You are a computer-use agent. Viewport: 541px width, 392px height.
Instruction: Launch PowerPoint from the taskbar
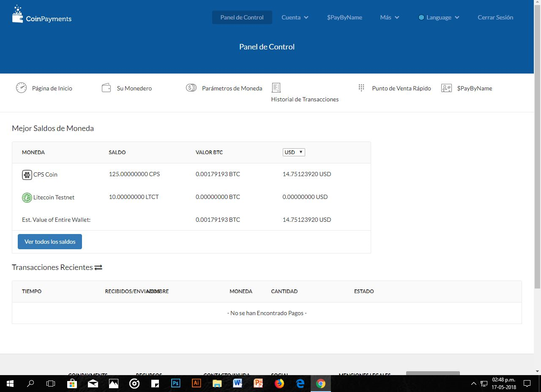tap(258, 384)
